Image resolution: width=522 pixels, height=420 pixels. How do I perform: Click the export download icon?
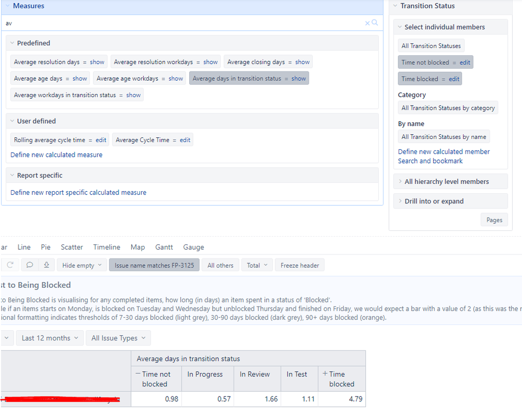(47, 265)
